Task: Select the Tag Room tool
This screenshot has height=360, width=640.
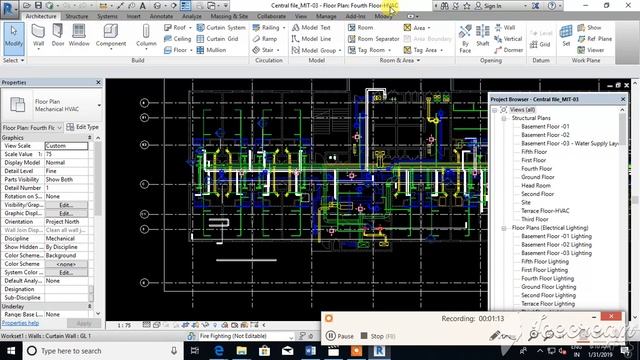Action: 369,50
